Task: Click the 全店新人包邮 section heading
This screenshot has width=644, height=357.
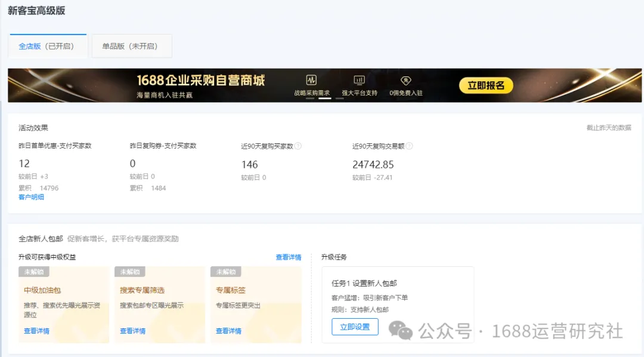Action: click(x=41, y=239)
